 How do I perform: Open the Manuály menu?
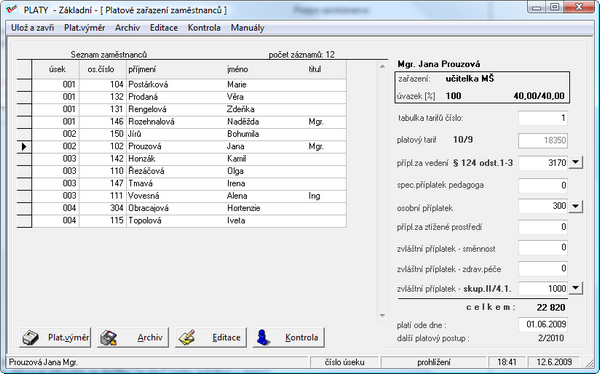pos(248,28)
